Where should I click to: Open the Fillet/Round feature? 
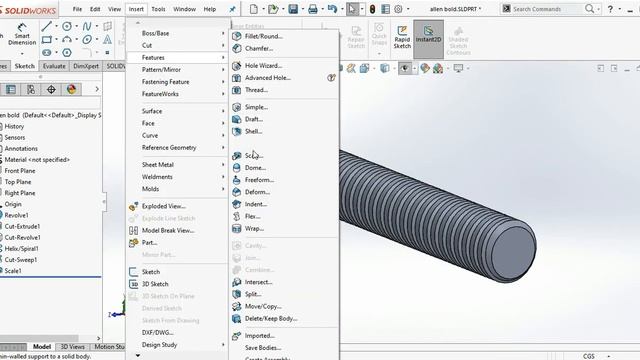pos(263,36)
